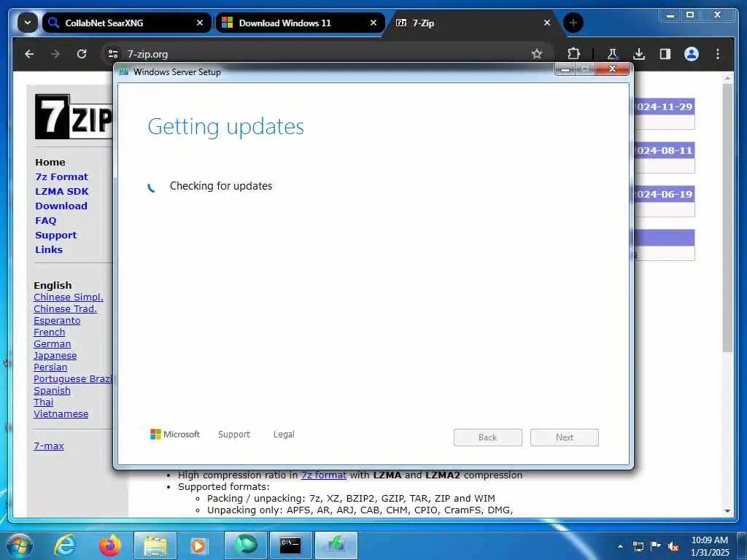Screen dimensions: 747x560
Task: Open Windows Explorer from taskbar
Action: tap(155, 545)
